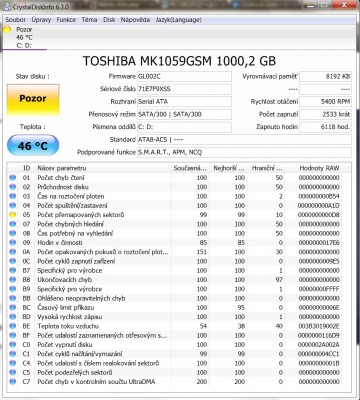Click yellow warning icon for Počet přemapovaných sektorů
The image size is (360, 400).
click(x=13, y=215)
